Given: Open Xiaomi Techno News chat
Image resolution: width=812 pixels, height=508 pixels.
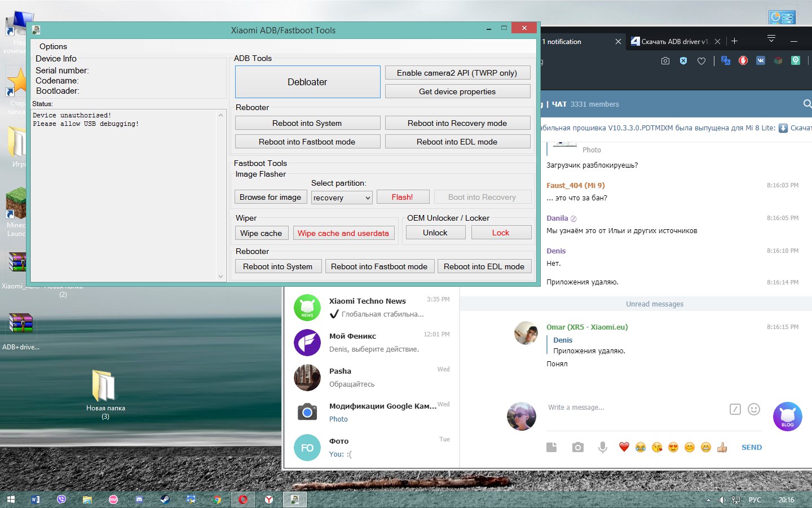Looking at the screenshot, I should point(372,307).
